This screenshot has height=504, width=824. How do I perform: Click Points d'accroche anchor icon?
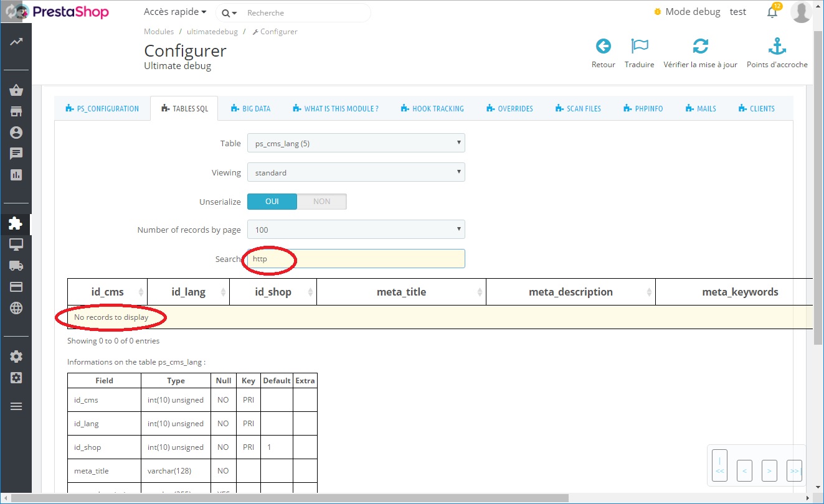click(777, 46)
